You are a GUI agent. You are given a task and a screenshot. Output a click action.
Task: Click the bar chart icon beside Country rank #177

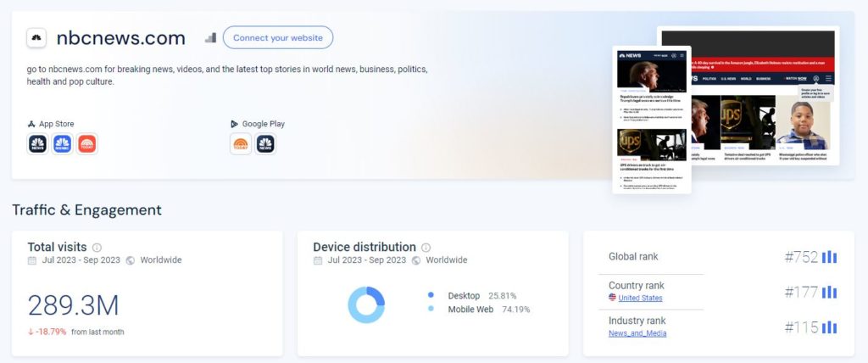829,292
